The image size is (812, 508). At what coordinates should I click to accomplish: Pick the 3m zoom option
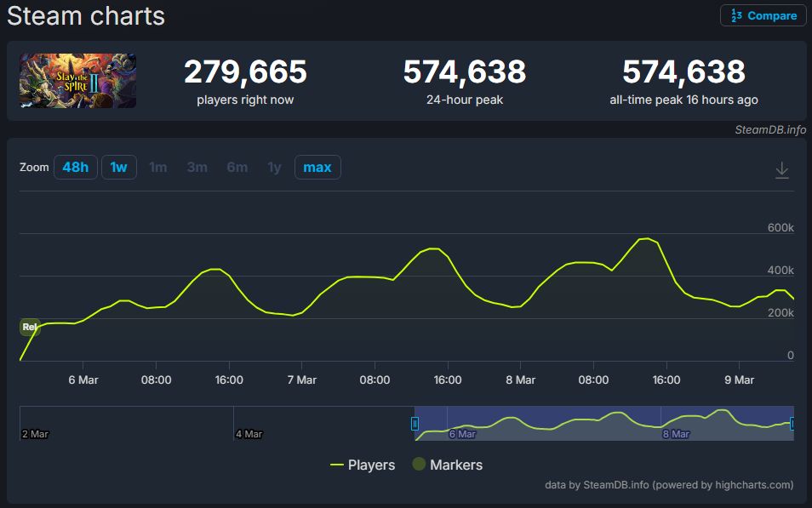(197, 167)
